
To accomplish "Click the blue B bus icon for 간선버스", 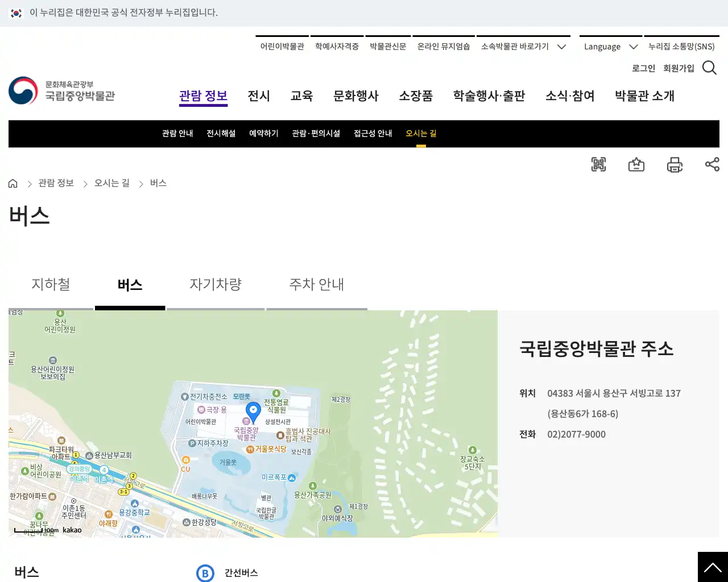I will click(205, 573).
